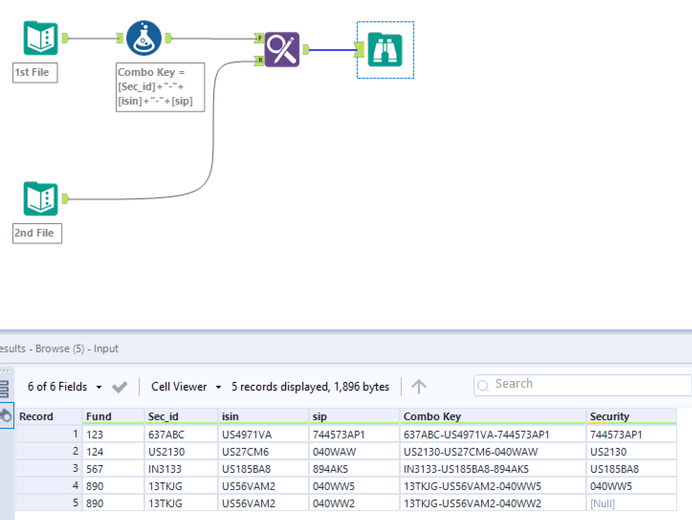
Task: Select isin cell US185BA8
Action: click(263, 469)
